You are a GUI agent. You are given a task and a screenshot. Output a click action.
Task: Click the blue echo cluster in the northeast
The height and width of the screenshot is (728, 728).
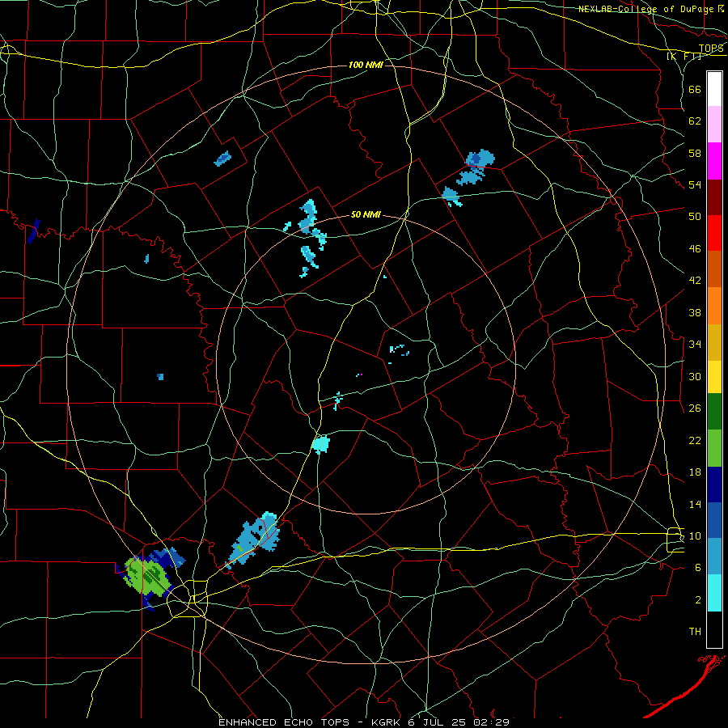click(x=475, y=167)
